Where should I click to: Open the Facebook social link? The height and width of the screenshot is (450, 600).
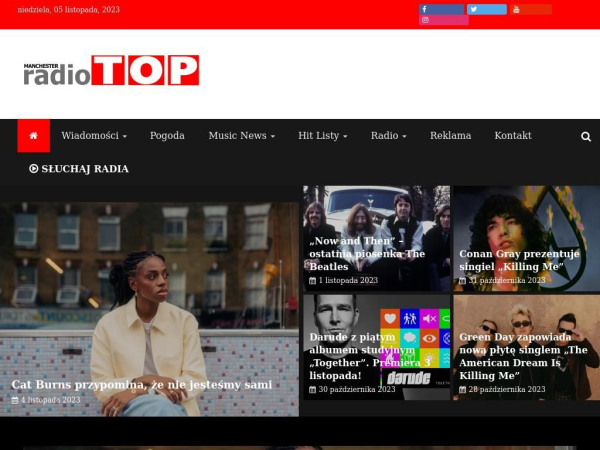click(441, 9)
